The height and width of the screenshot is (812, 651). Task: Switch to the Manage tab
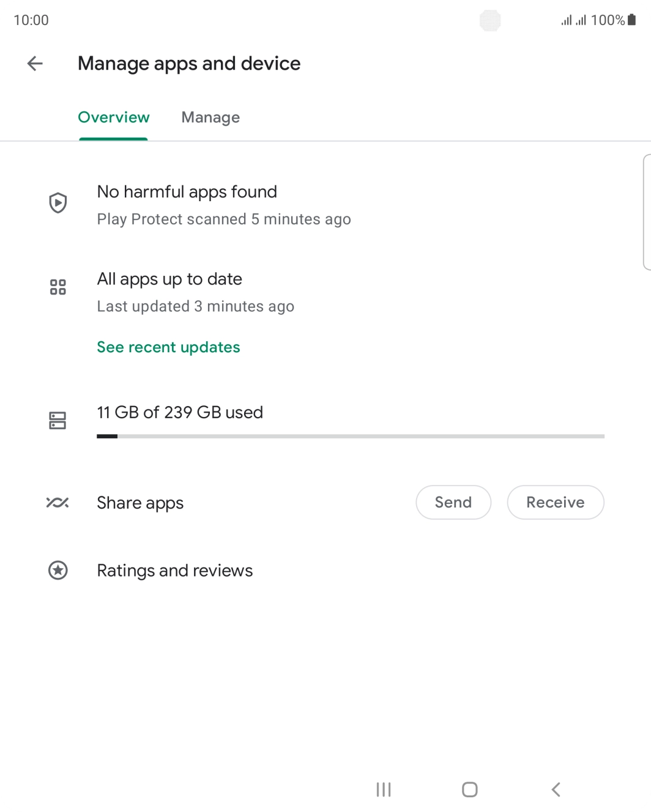[210, 117]
